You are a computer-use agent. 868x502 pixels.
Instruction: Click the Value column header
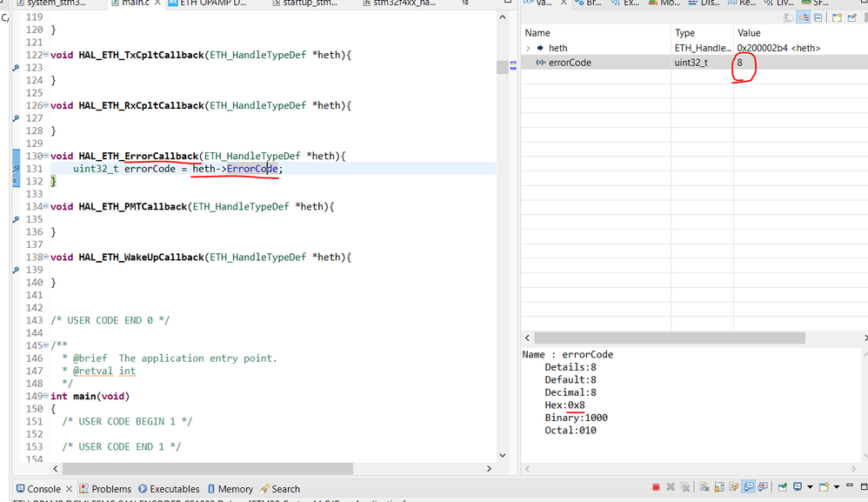(800, 33)
